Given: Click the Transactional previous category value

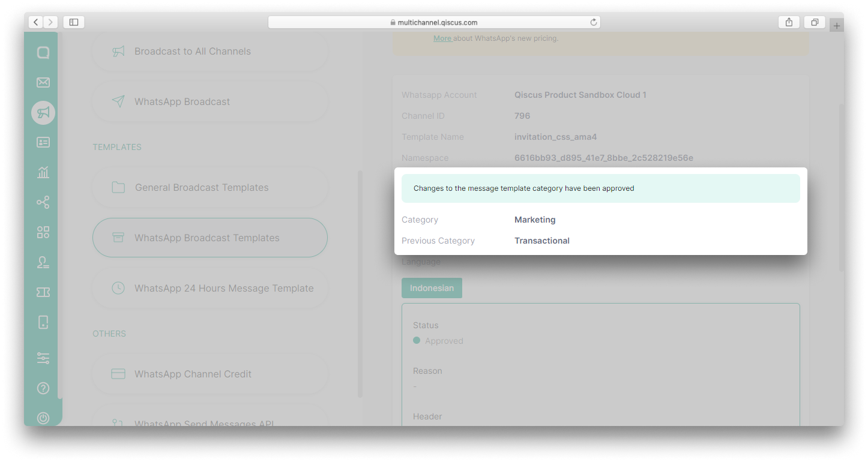Looking at the screenshot, I should click(x=542, y=241).
